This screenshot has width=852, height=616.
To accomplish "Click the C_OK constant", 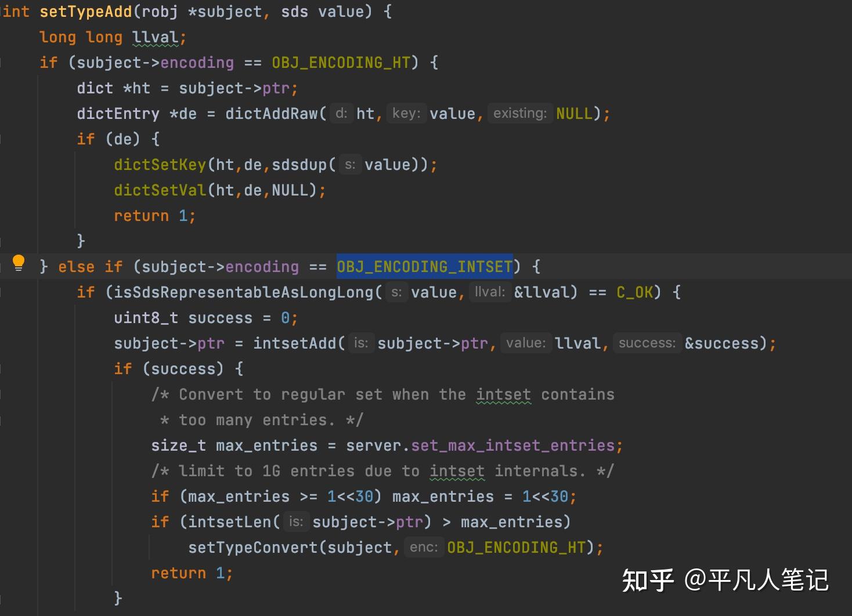I will tap(634, 292).
